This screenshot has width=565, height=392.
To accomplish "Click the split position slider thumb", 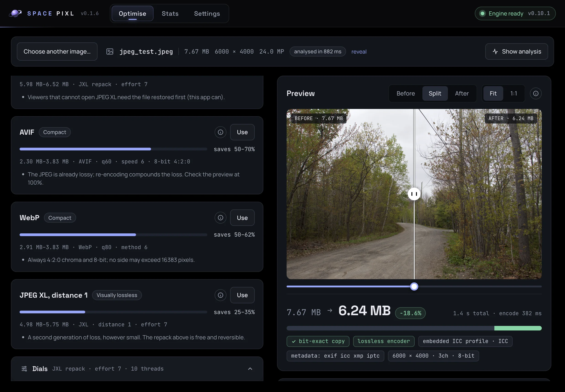I will point(414,286).
